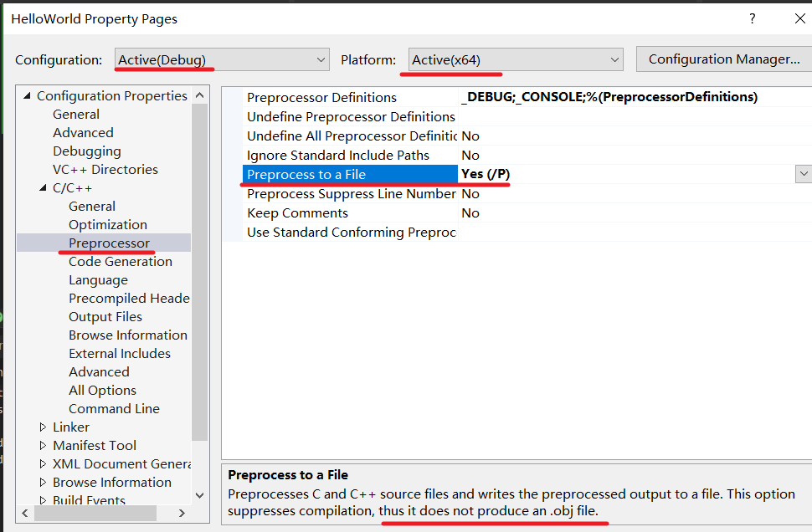Viewport: 812px width, 532px height.
Task: Select the Ignore Standard Include Paths row
Action: tap(338, 156)
